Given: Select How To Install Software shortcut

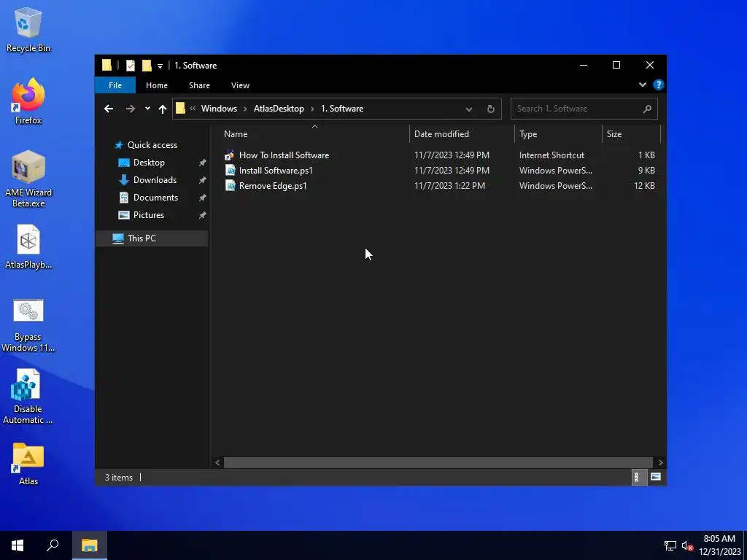Looking at the screenshot, I should (284, 155).
